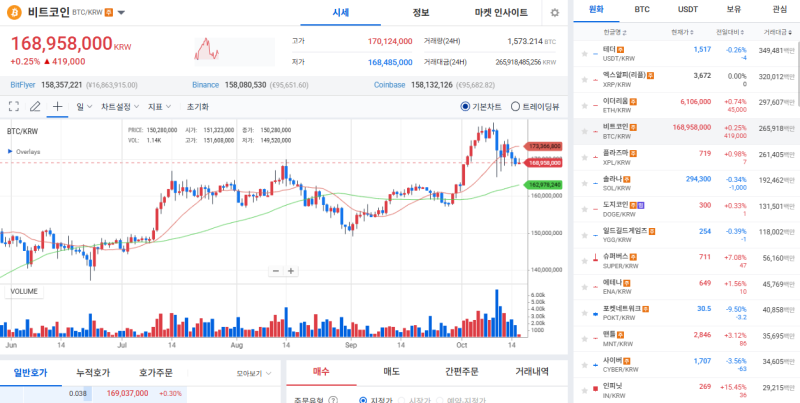Expand the 지표 indicators dropdown
This screenshot has height=403, width=800.
(x=160, y=106)
